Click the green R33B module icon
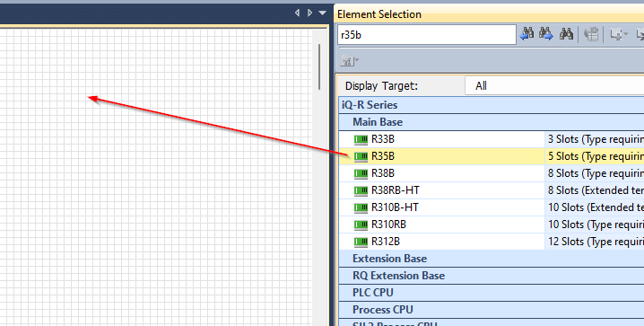 (x=361, y=140)
